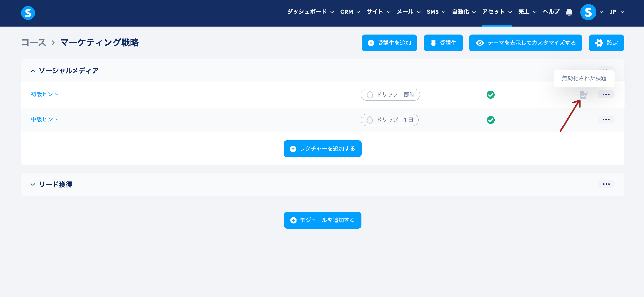Expand the リード獲得 module
The width and height of the screenshot is (644, 297).
pyautogui.click(x=33, y=184)
